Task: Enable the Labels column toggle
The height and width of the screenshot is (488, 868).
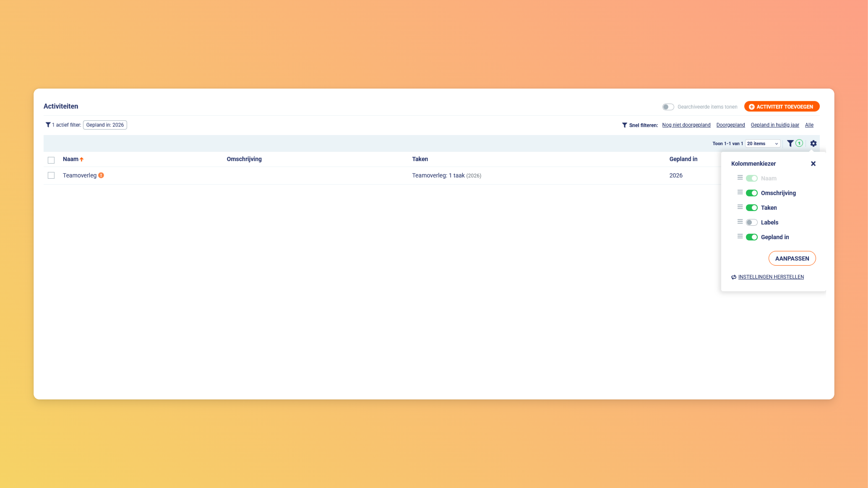Action: (751, 222)
